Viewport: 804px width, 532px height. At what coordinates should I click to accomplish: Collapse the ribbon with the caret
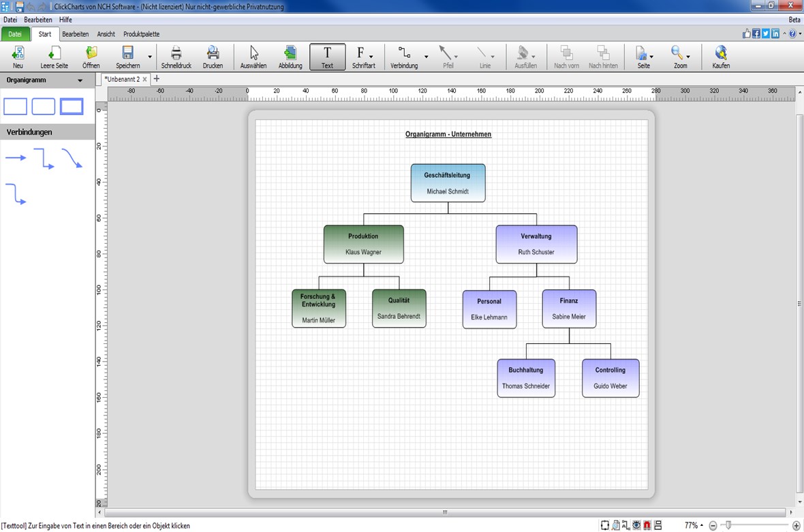[x=784, y=34]
